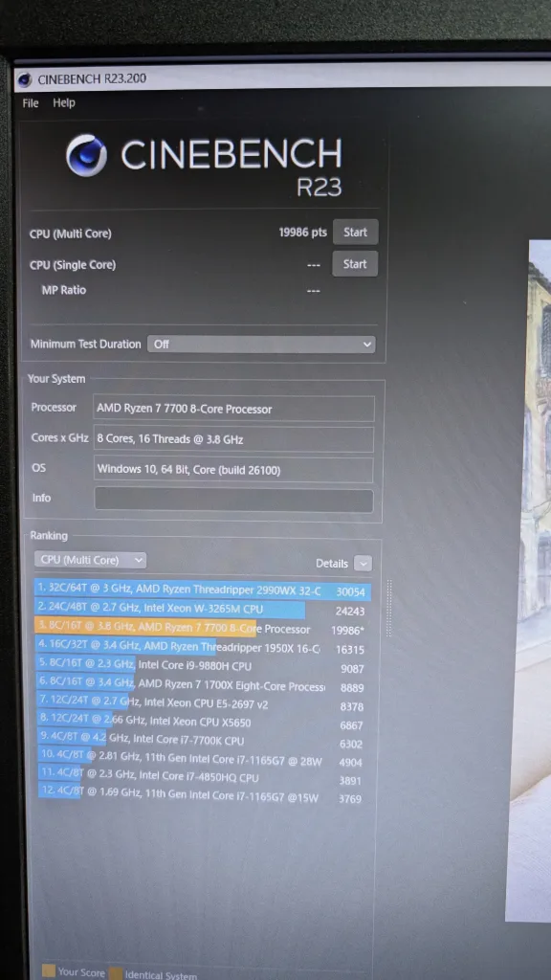Viewport: 551px width, 980px height.
Task: Click the Your Score orange legend swatch
Action: coord(48,971)
